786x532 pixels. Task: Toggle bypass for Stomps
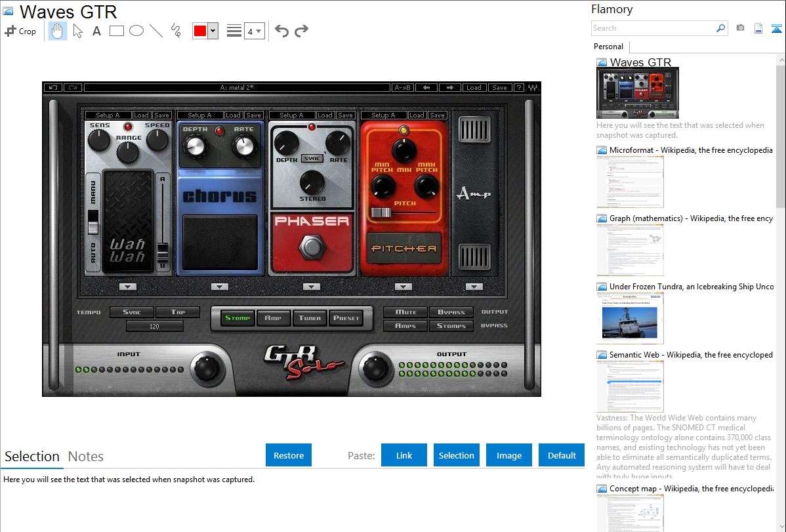[x=451, y=326]
